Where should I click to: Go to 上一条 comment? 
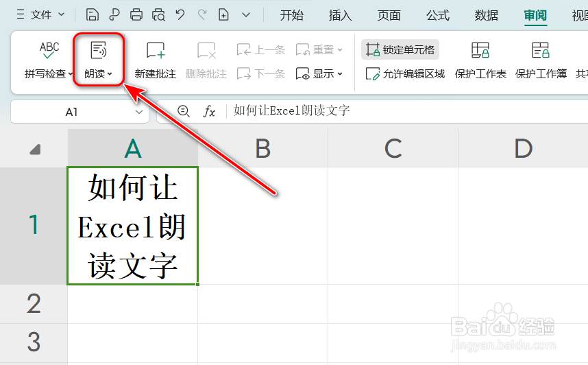pos(261,49)
